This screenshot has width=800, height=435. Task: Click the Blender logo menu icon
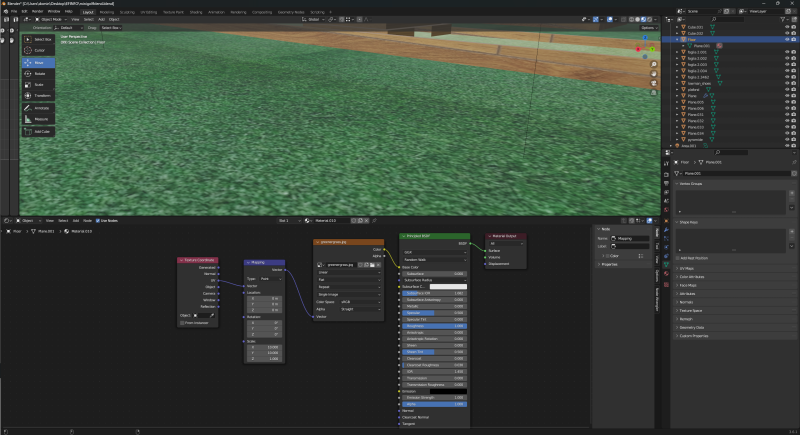coord(6,11)
